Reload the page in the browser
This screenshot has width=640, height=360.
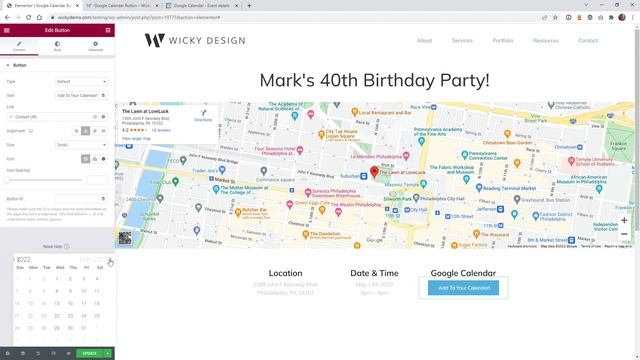(x=28, y=18)
